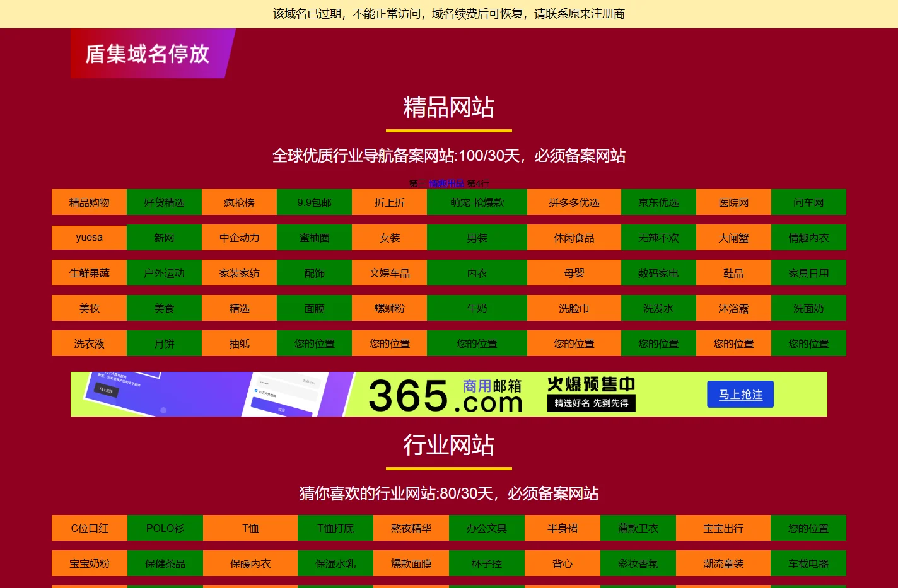Open the 问车网 link
The width and height of the screenshot is (898, 588).
coord(808,202)
